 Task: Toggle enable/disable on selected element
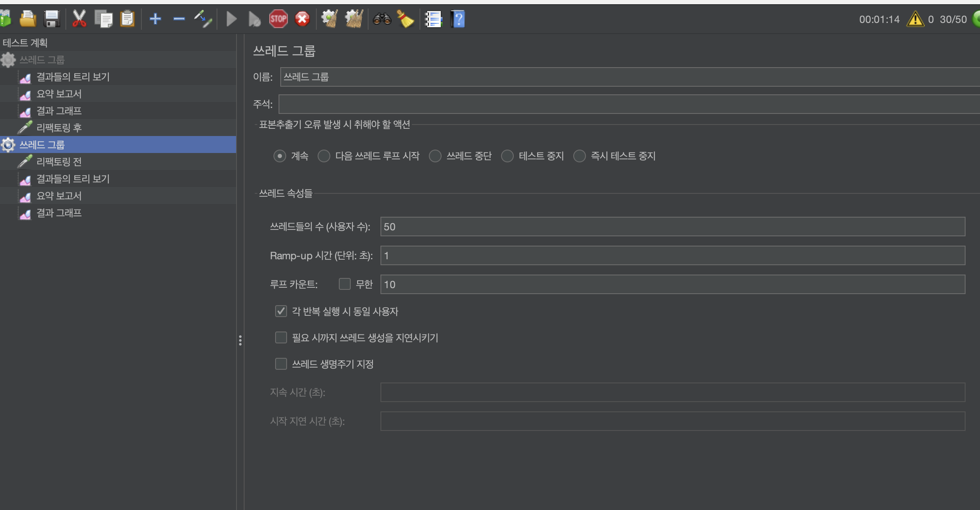pos(203,19)
